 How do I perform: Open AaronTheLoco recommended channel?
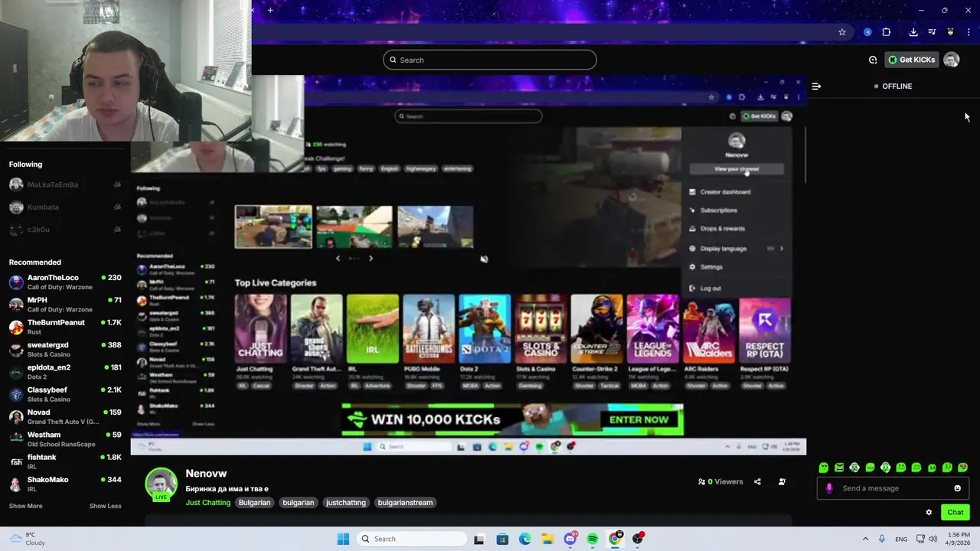tap(65, 282)
